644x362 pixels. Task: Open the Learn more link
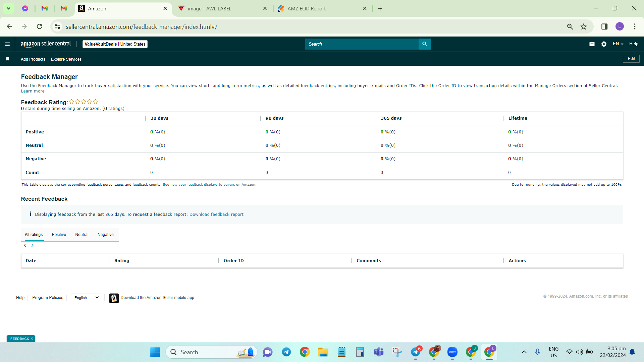33,91
